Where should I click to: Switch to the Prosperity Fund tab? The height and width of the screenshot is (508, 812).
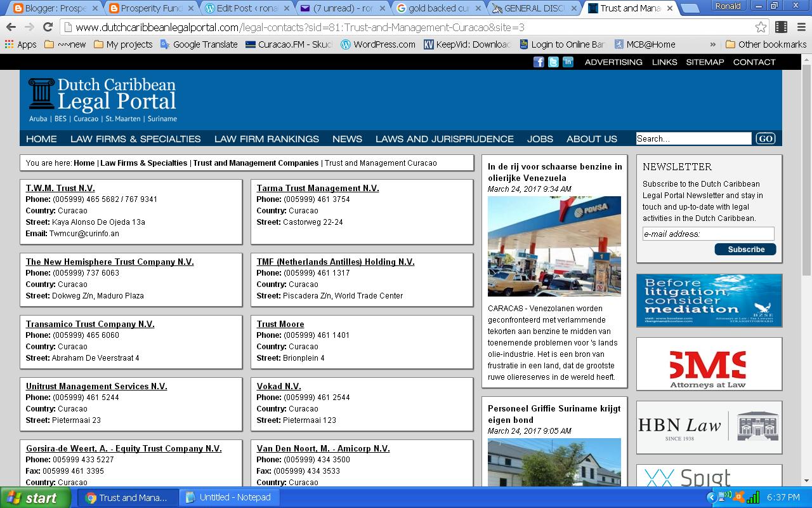(x=151, y=8)
